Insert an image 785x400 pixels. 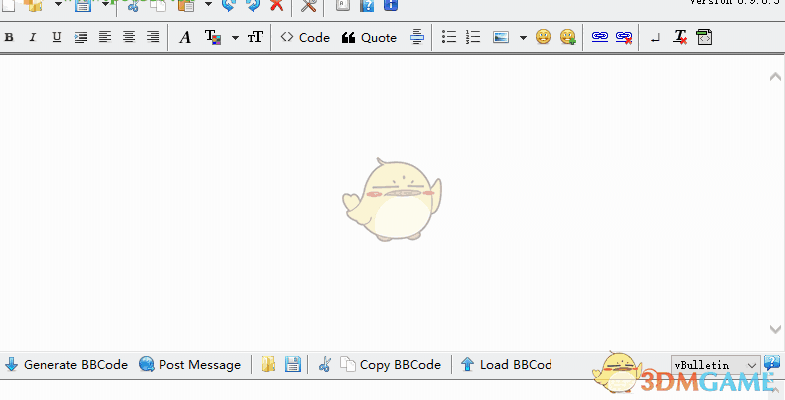[501, 38]
